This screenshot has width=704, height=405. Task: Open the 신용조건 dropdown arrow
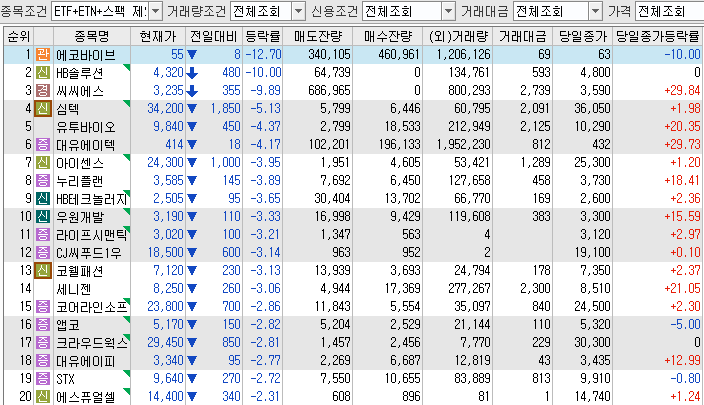coord(448,11)
